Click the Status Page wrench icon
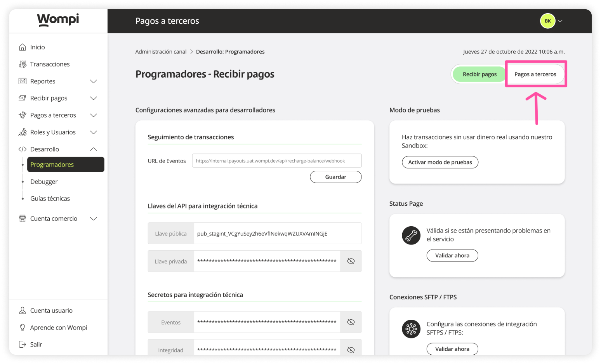Viewport: 601px width, 364px height. coord(411,236)
